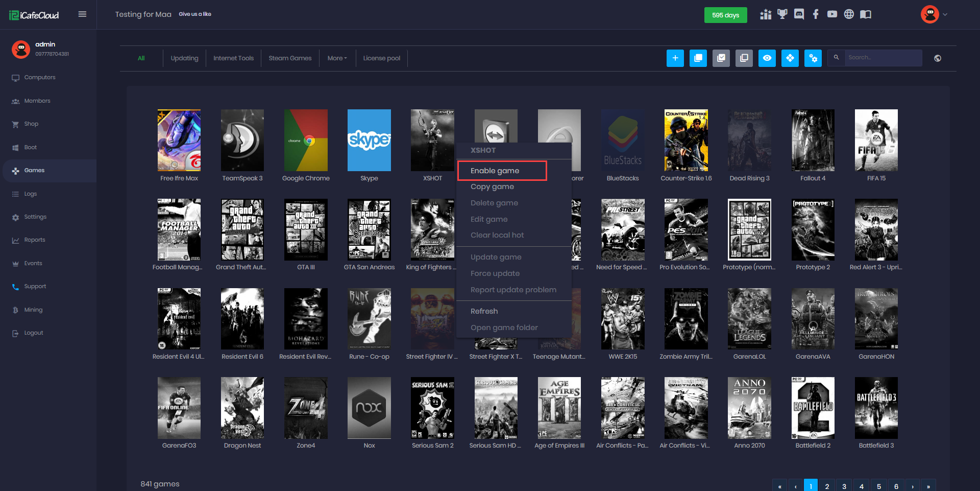The image size is (980, 491).
Task: Open the Discord icon in header
Action: coord(799,14)
